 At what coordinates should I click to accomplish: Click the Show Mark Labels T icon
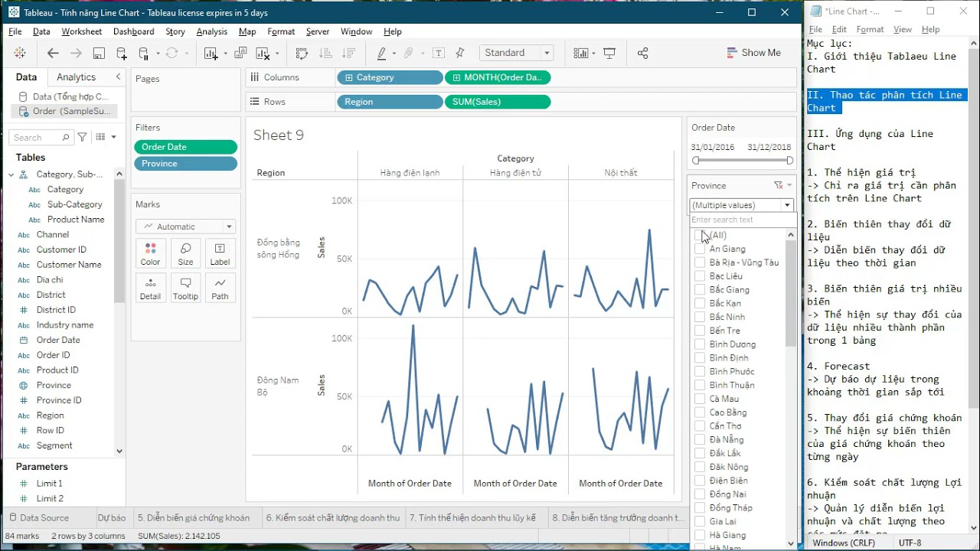pyautogui.click(x=439, y=53)
